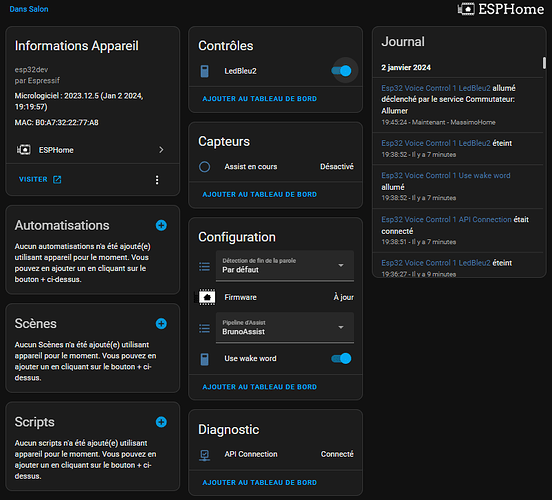Toggle the LedBleu2 switch off
552x500 pixels.
pos(341,71)
